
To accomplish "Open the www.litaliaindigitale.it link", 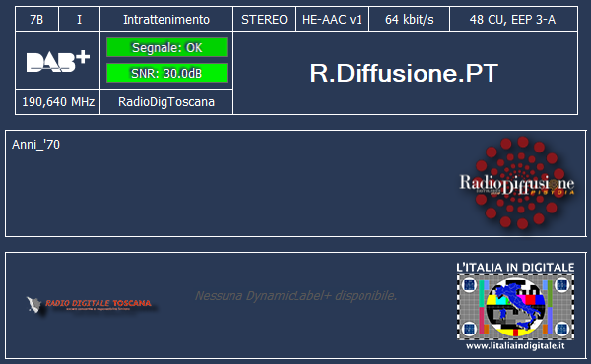I will coord(515,346).
